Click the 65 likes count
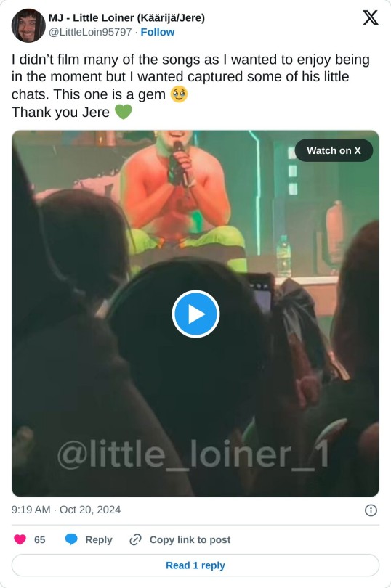The width and height of the screenshot is (391, 588). click(39, 539)
